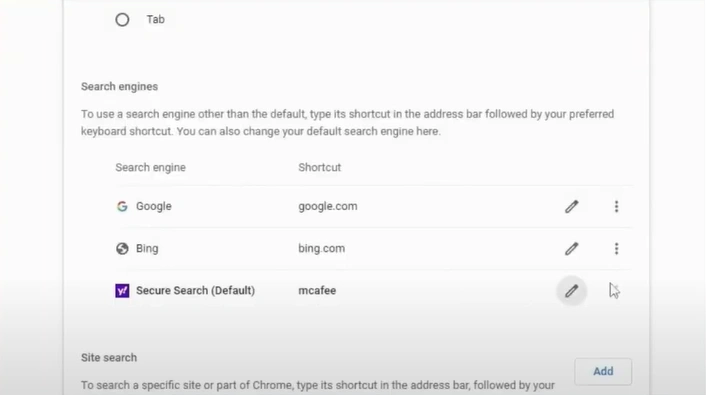This screenshot has width=706, height=395.
Task: Select the Bing search engine name
Action: tap(147, 249)
